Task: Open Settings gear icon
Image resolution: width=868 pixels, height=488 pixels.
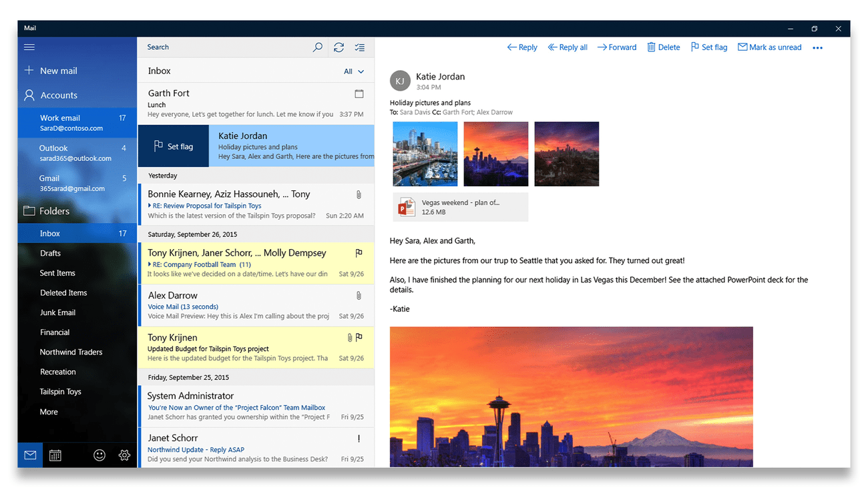Action: [124, 455]
